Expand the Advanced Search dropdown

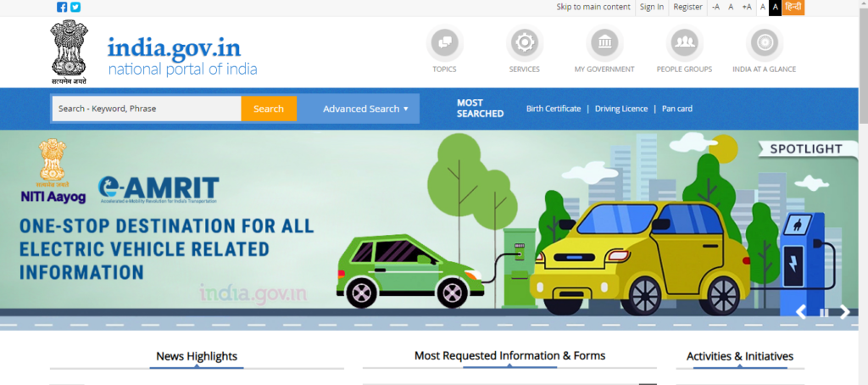tap(365, 109)
